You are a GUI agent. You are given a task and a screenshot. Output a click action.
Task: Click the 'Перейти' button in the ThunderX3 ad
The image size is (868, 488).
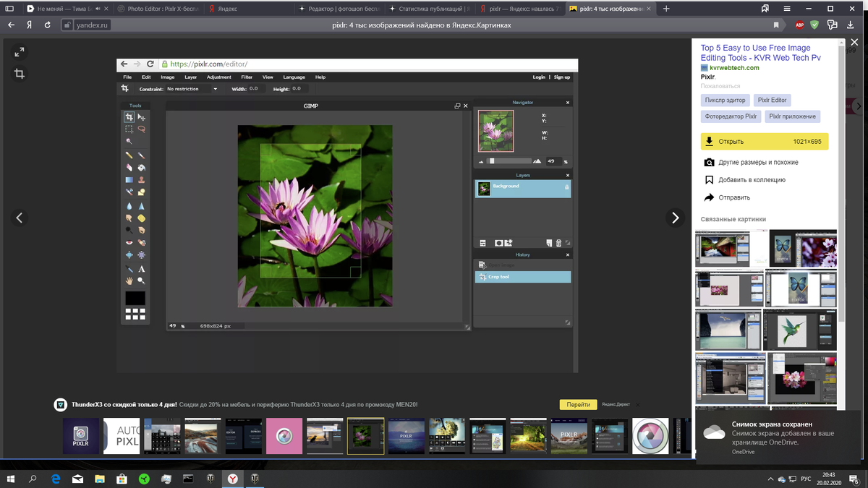578,405
